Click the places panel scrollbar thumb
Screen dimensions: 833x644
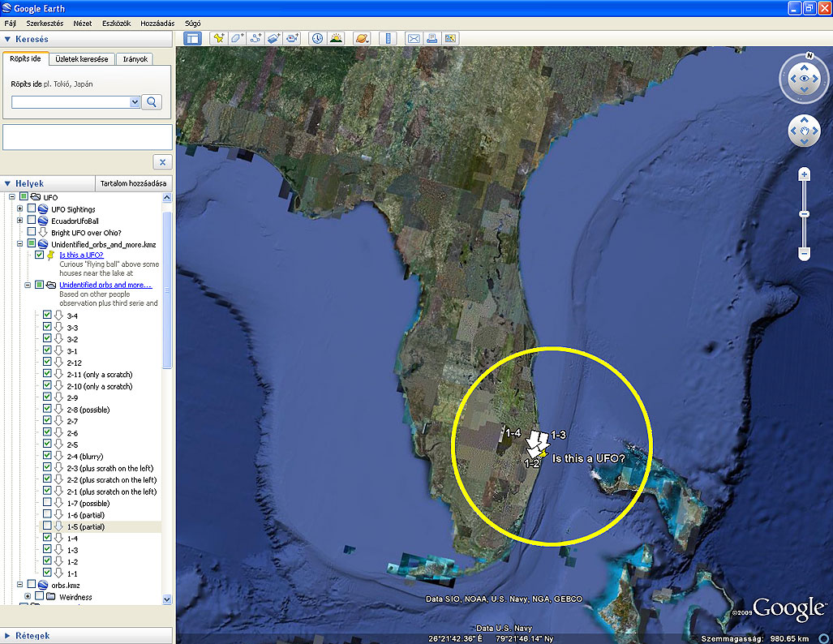(167, 290)
